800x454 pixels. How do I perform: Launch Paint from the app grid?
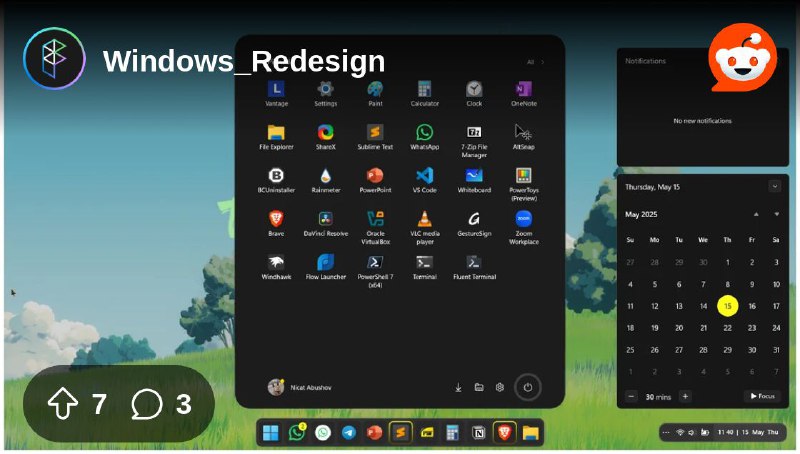(375, 94)
